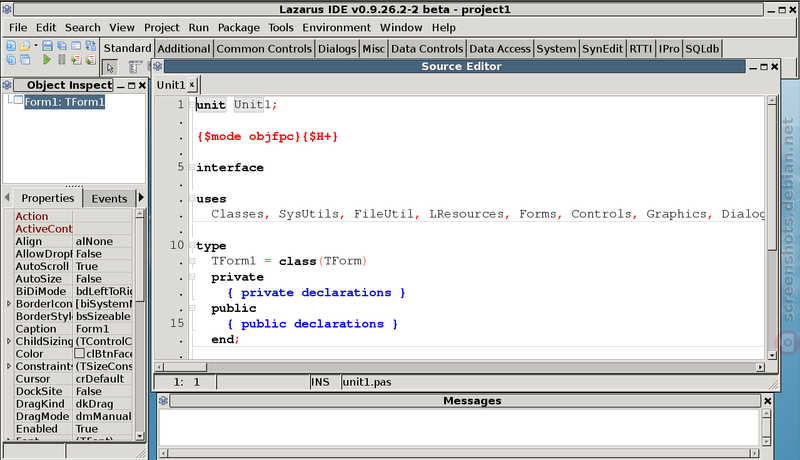800x460 pixels.
Task: Click the Step Into icon
Action: tap(76, 60)
